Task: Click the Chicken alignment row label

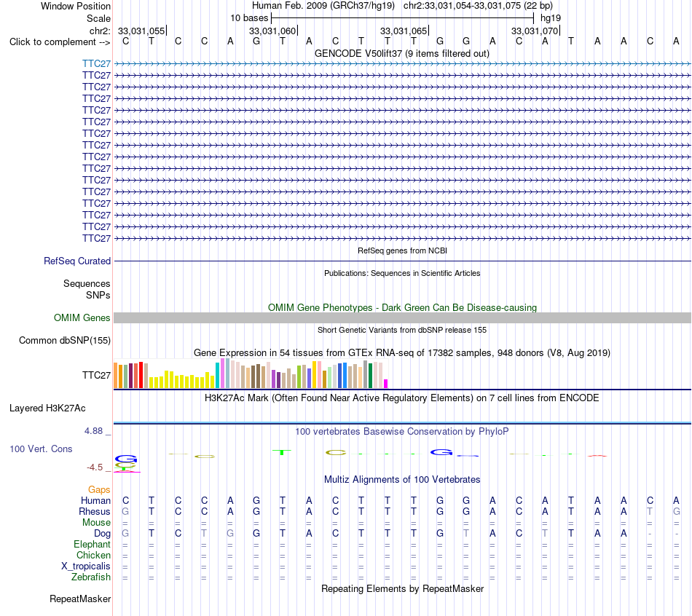Action: (x=93, y=555)
